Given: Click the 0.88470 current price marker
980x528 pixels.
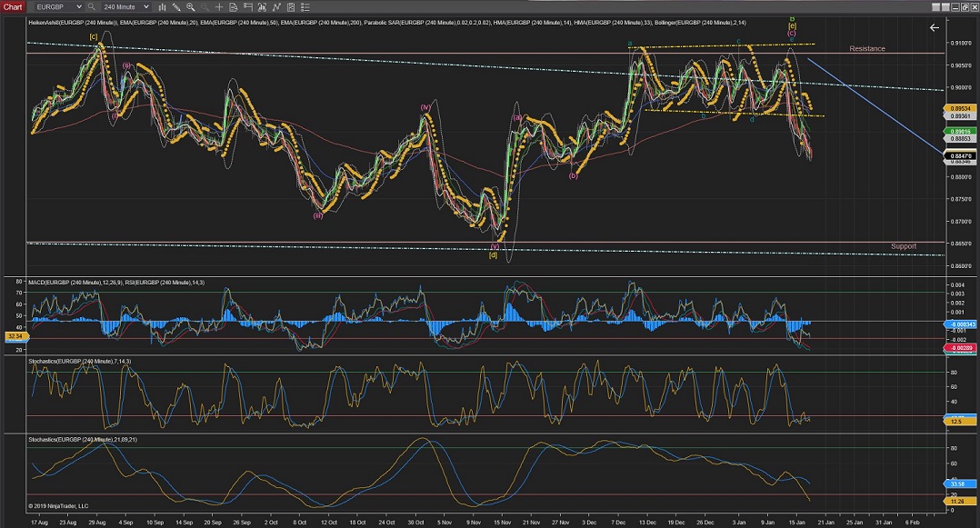Looking at the screenshot, I should (960, 155).
